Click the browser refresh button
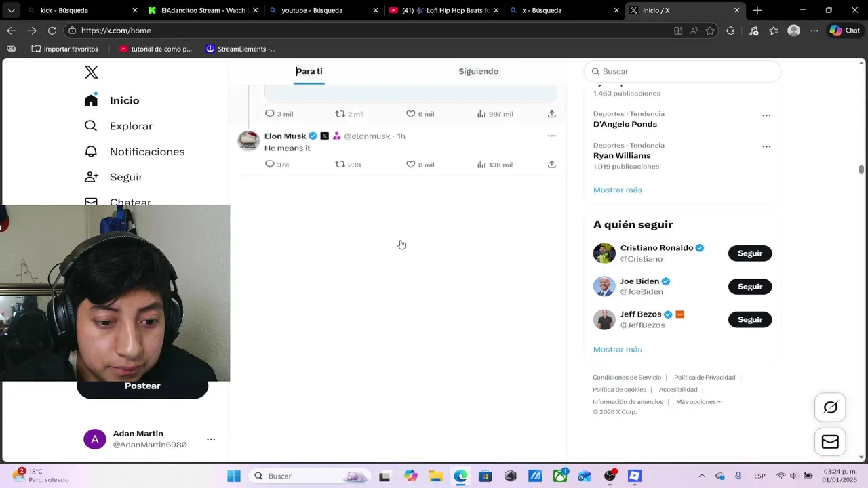868x488 pixels. tap(52, 30)
